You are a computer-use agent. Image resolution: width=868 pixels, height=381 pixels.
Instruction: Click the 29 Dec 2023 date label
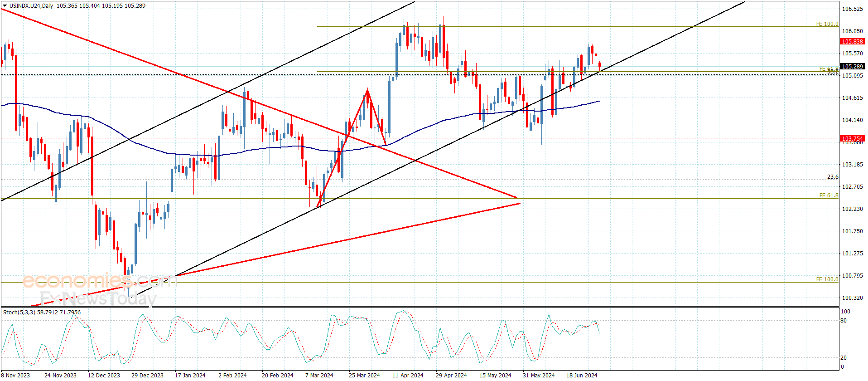pos(147,376)
